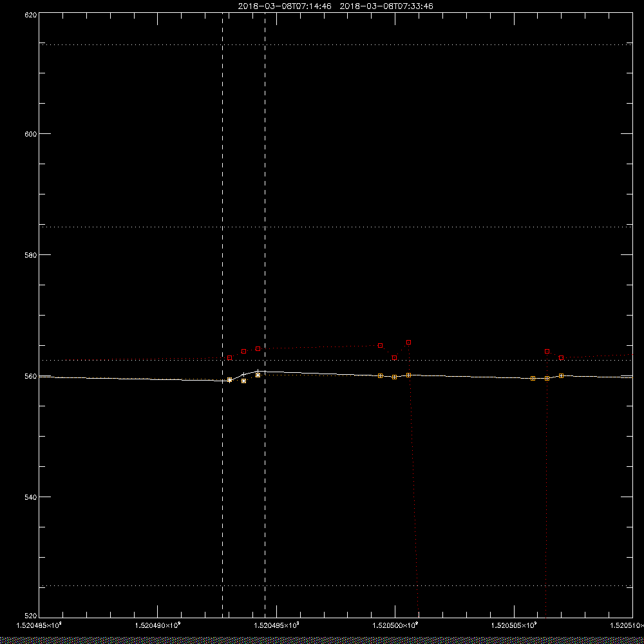644x644 pixels.
Task: Select the 600 y-axis label
Action: point(31,134)
